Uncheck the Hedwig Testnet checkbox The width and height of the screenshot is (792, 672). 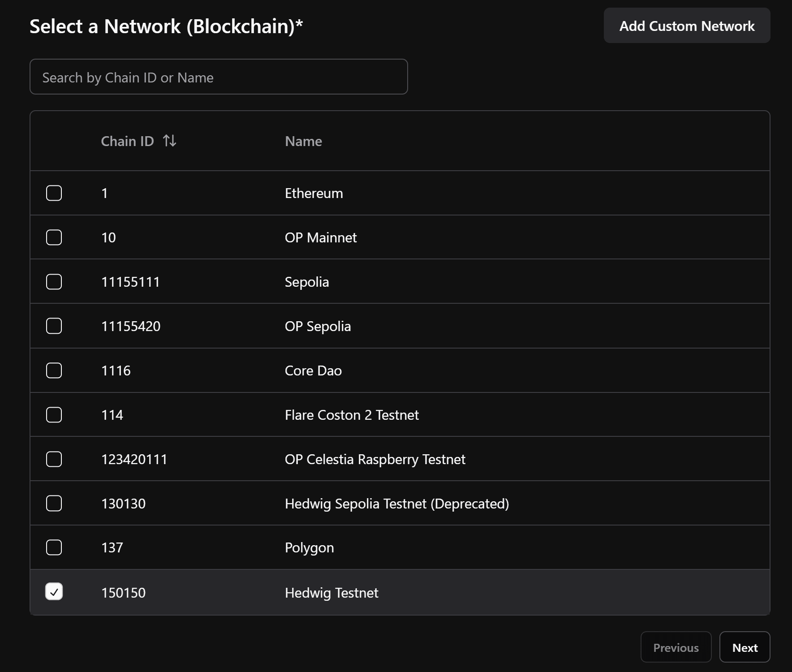tap(54, 592)
